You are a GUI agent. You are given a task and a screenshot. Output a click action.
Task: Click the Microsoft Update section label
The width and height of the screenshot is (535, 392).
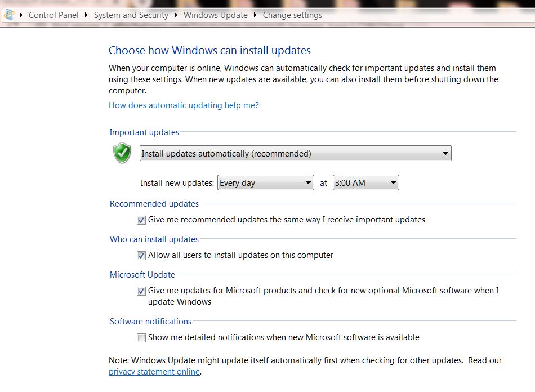(x=142, y=275)
